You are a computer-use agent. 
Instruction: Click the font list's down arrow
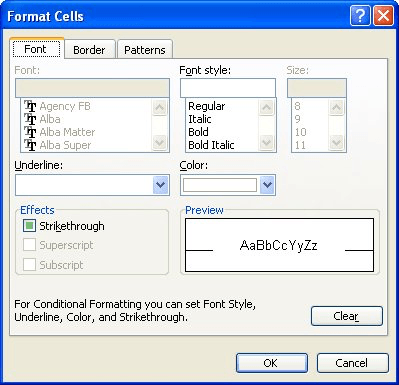click(159, 143)
